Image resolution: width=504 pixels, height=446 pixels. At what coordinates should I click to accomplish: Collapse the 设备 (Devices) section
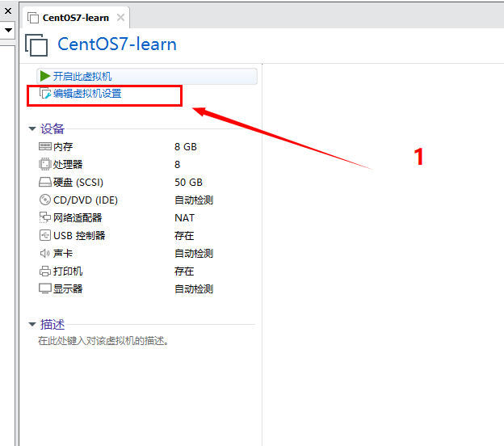click(x=32, y=129)
